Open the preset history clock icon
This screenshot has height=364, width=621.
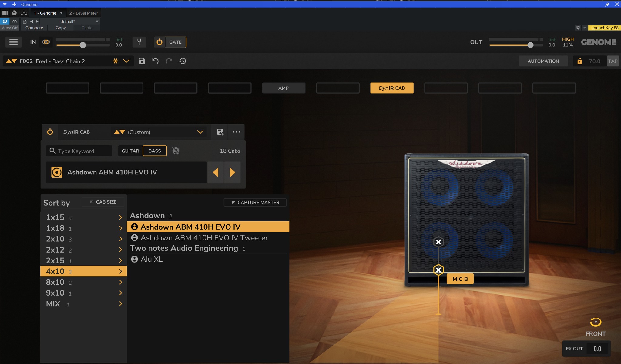(x=182, y=61)
